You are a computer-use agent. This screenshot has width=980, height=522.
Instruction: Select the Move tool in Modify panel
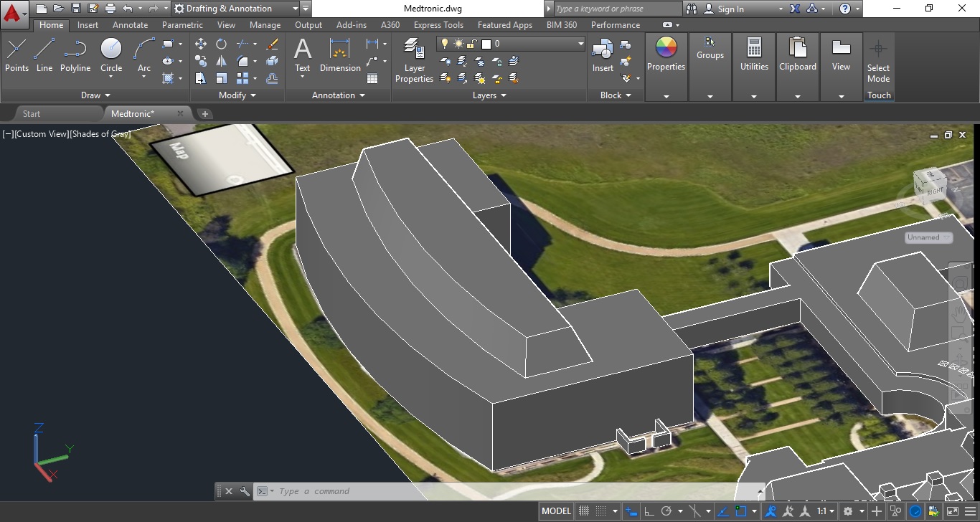[201, 44]
